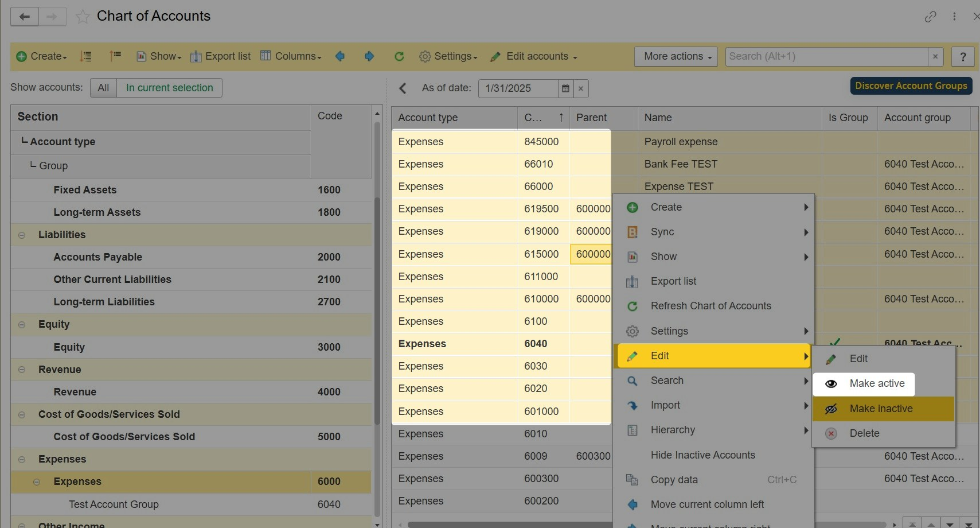980x528 pixels.
Task: Toggle Hide Inactive Accounts option
Action: [702, 455]
